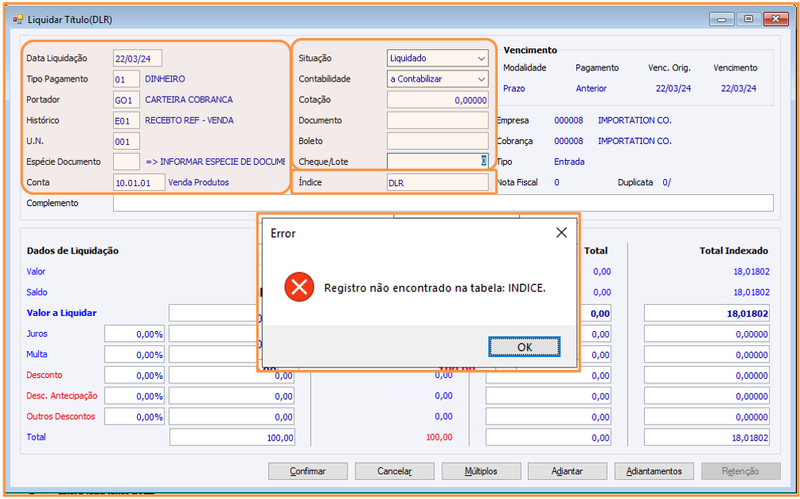Image resolution: width=800 pixels, height=499 pixels.
Task: Click the Juros percentage field
Action: tap(135, 334)
